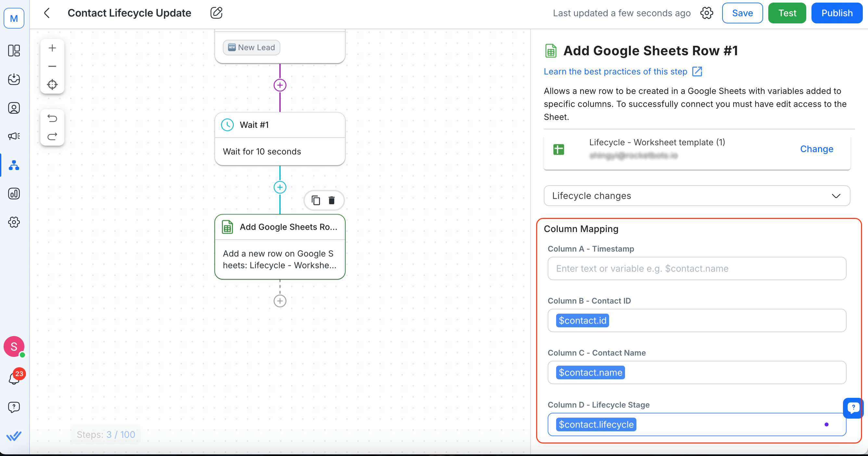
Task: Delete the Add Google Sheets Row step
Action: (332, 201)
